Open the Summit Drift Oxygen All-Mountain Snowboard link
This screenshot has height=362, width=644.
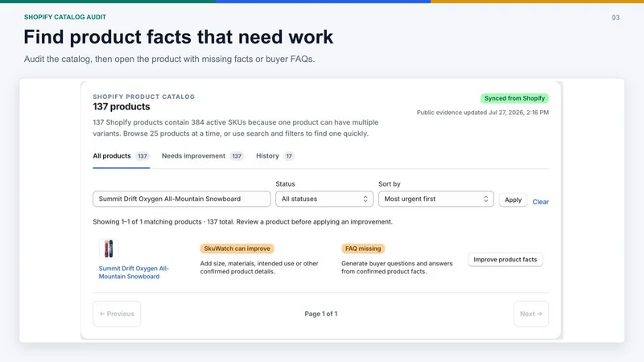click(134, 272)
